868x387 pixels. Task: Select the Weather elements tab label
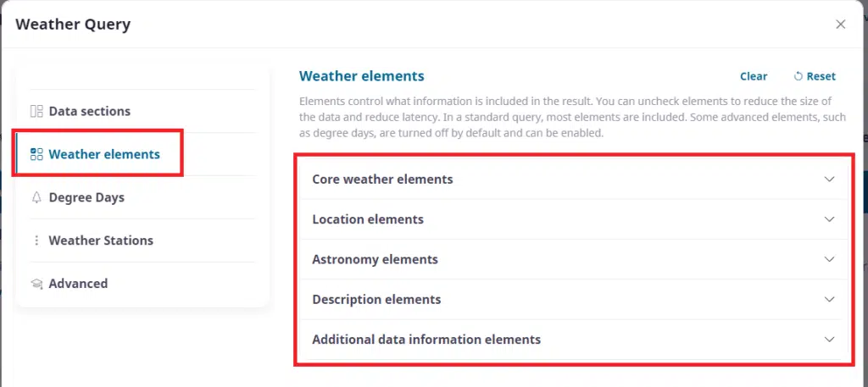pos(104,154)
